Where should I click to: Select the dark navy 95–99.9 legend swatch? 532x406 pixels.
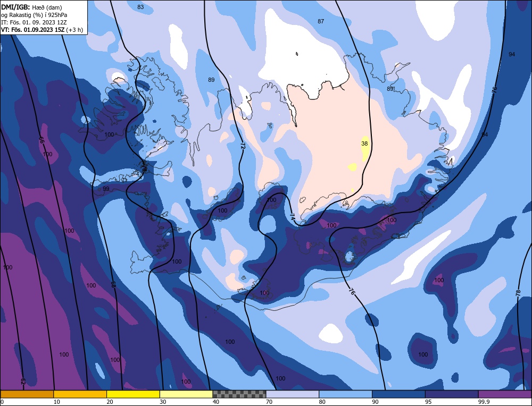[452, 394]
